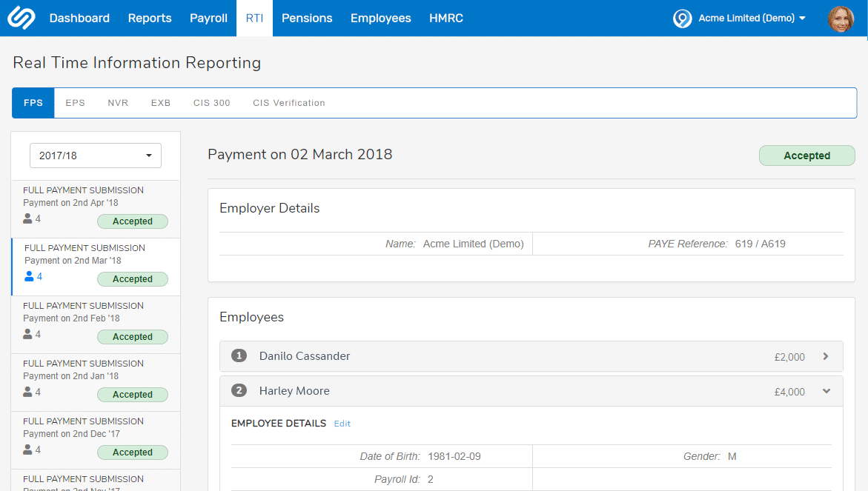Viewport: 868px width, 491px height.
Task: Click Accepted badge for 2nd Apr '18
Action: [x=132, y=221]
